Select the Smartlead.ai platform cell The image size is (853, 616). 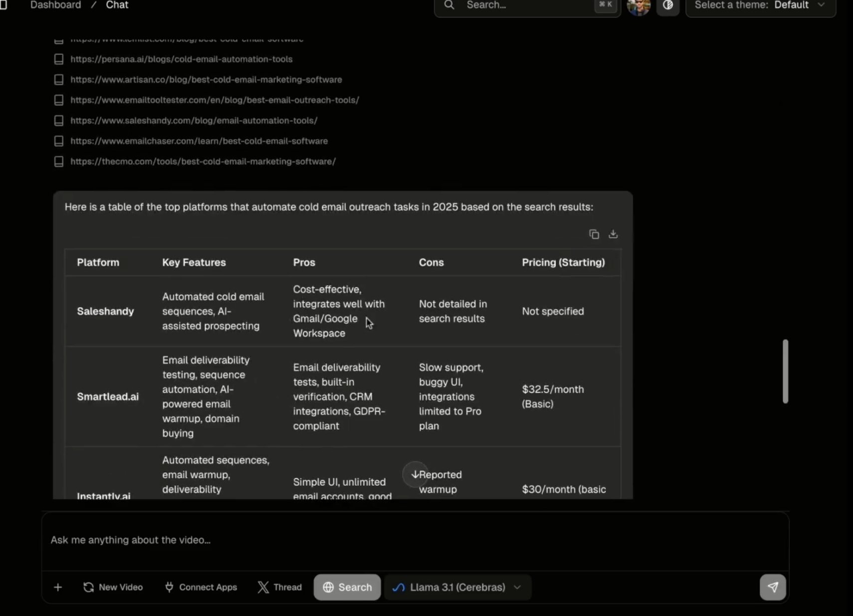coord(108,397)
